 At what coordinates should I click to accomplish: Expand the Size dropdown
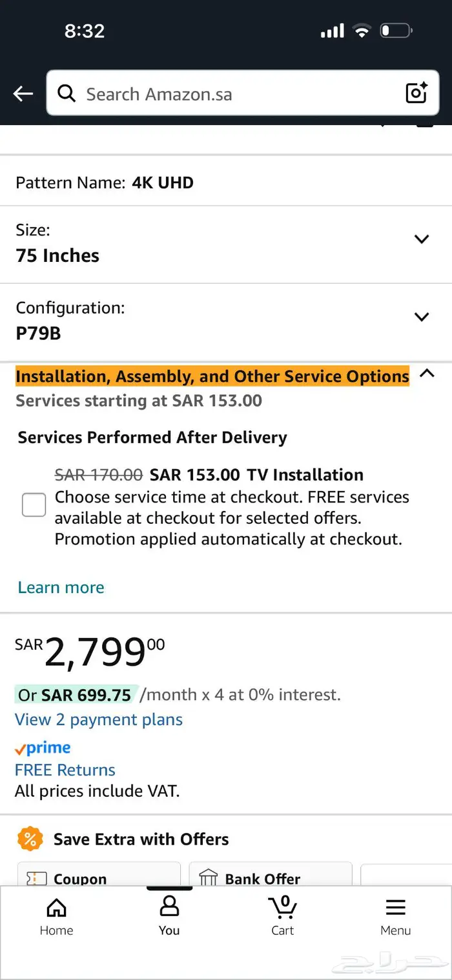(422, 239)
